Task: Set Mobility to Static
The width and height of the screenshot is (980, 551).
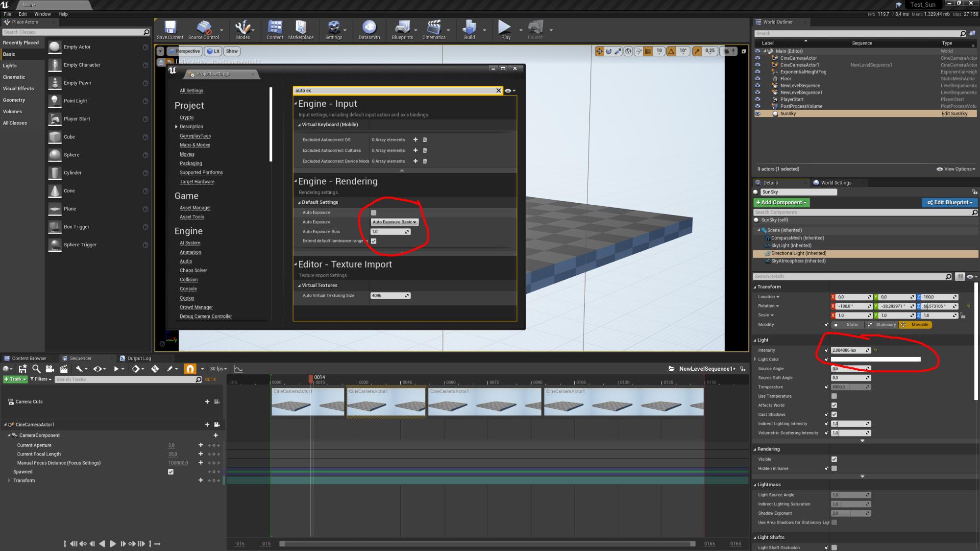Action: coord(848,325)
